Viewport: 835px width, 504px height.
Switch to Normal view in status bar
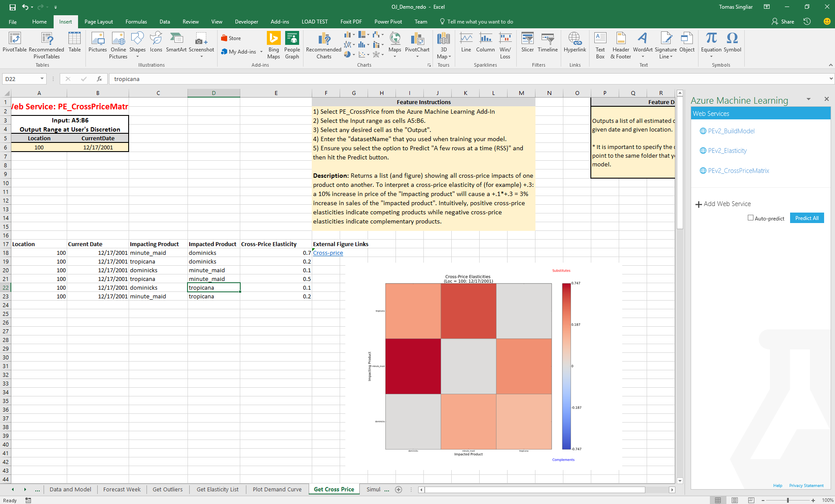coord(718,500)
